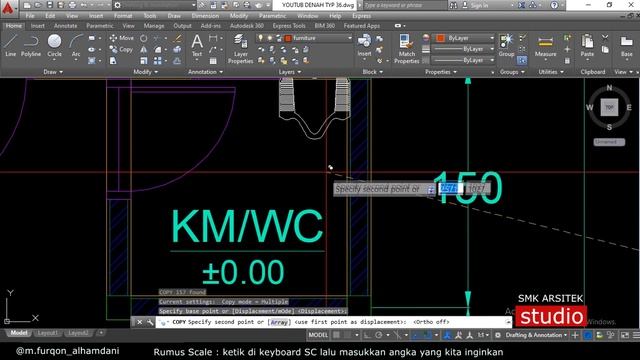The image size is (640, 360).
Task: Open the Format menu
Action: (123, 16)
